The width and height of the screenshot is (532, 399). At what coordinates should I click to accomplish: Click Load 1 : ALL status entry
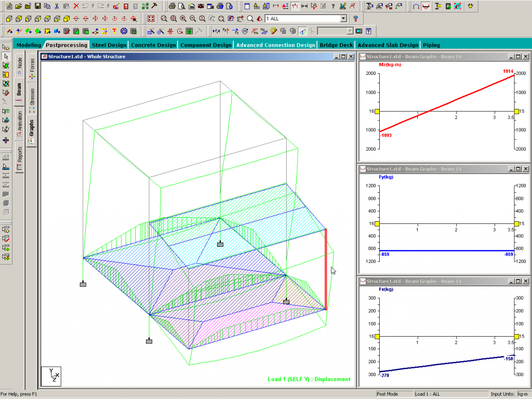pos(427,394)
